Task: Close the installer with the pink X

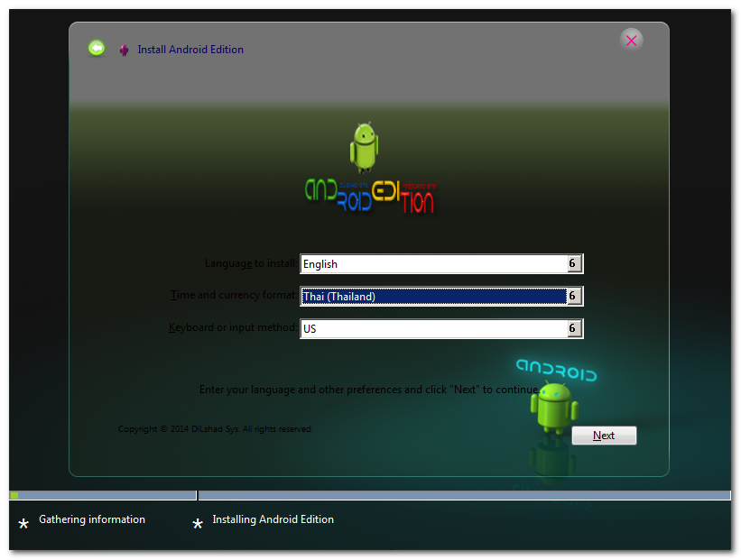Action: tap(632, 41)
